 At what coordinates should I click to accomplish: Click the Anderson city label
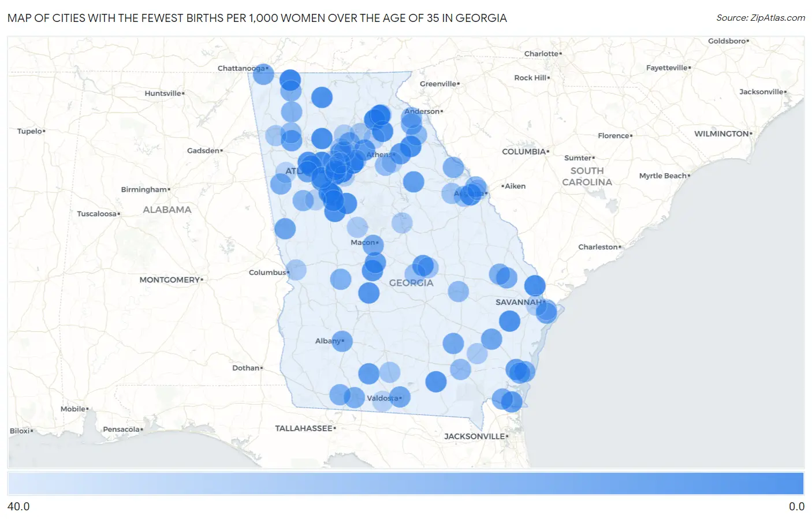422,111
